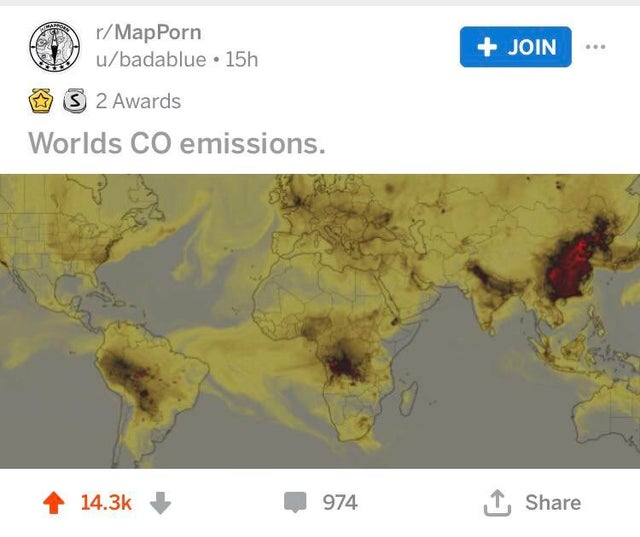Screen dimensions: 640x537
Task: View the 974 comments
Action: tap(340, 502)
